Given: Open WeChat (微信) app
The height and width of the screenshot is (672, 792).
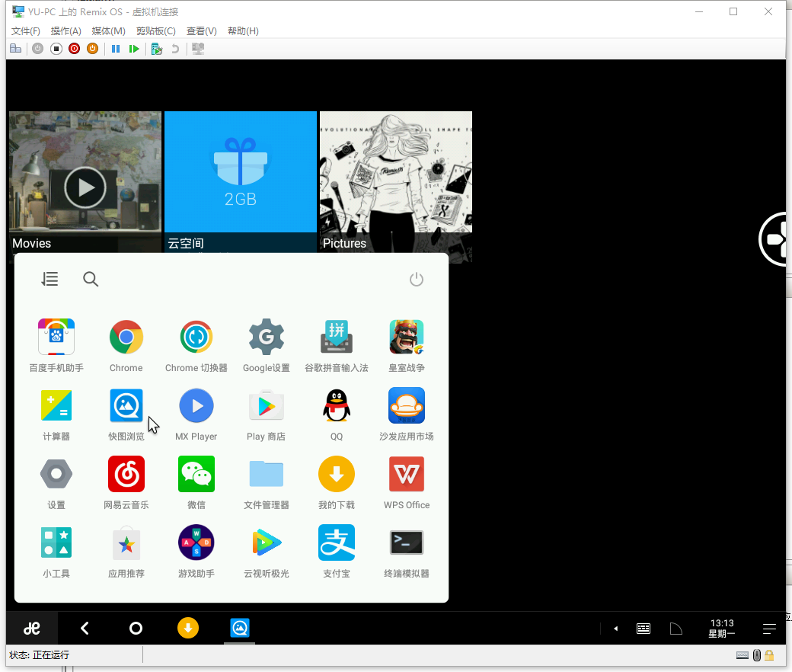Looking at the screenshot, I should click(x=196, y=475).
